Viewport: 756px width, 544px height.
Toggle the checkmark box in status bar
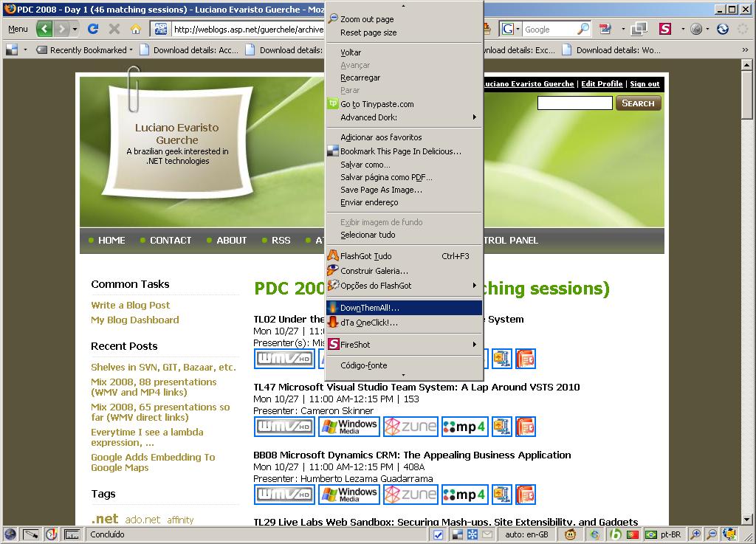pyautogui.click(x=439, y=534)
